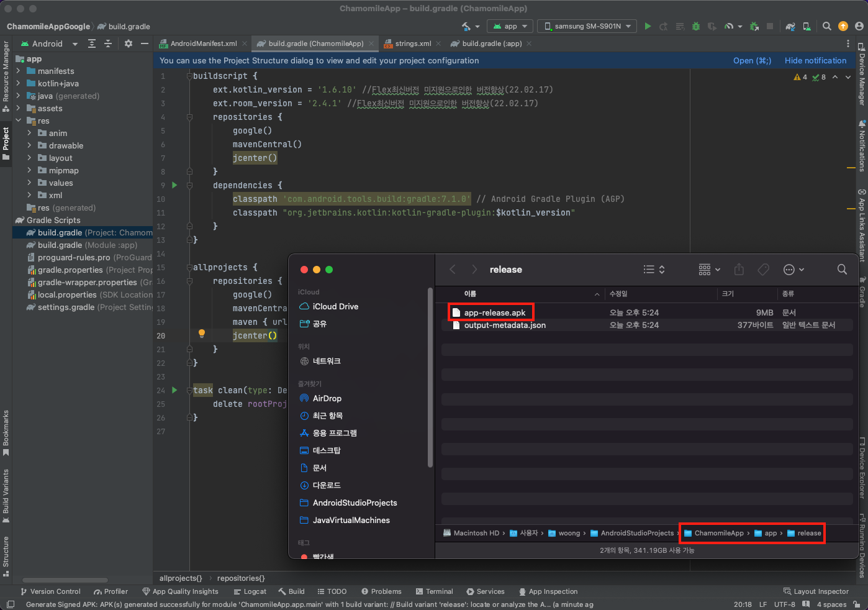Click Open Project Structure link in banner
The image size is (868, 610).
751,60
